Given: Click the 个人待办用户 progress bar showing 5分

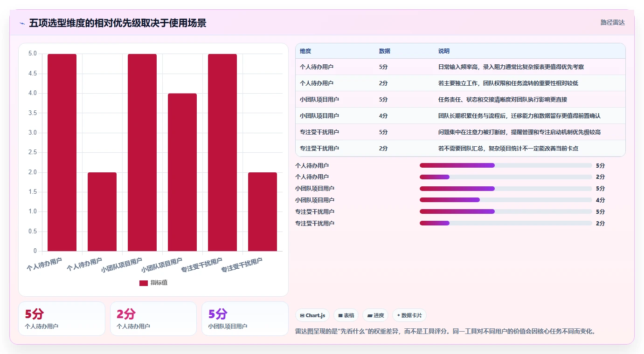Looking at the screenshot, I should [x=506, y=165].
